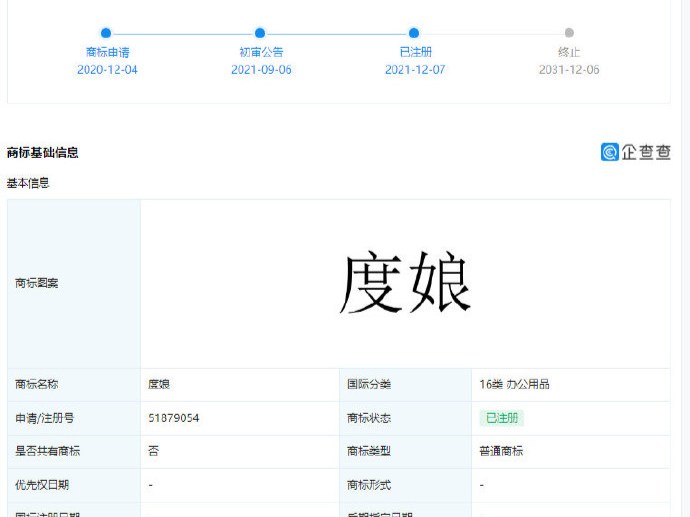690x517 pixels.
Task: Click the 商标申请 timeline dot
Action: coord(106,33)
